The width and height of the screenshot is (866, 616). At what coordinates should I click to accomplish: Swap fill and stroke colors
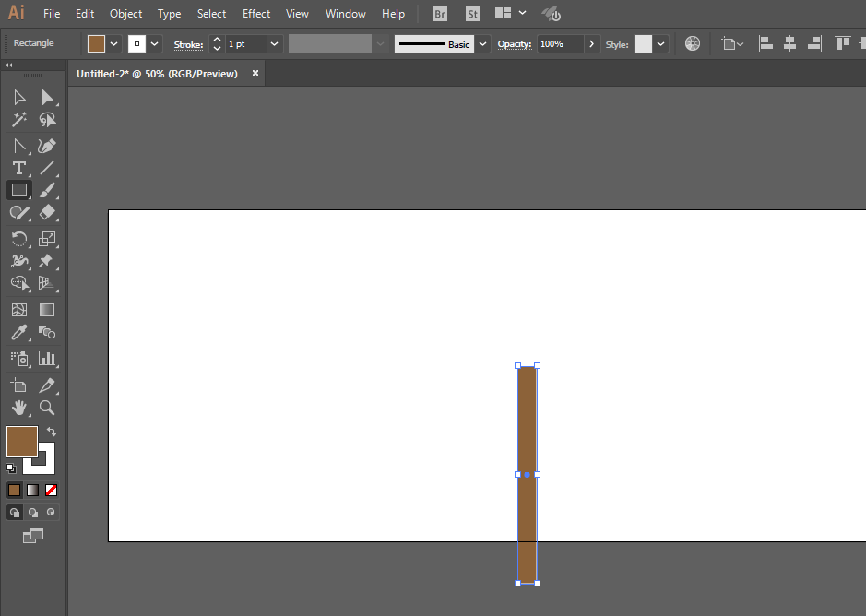(53, 432)
